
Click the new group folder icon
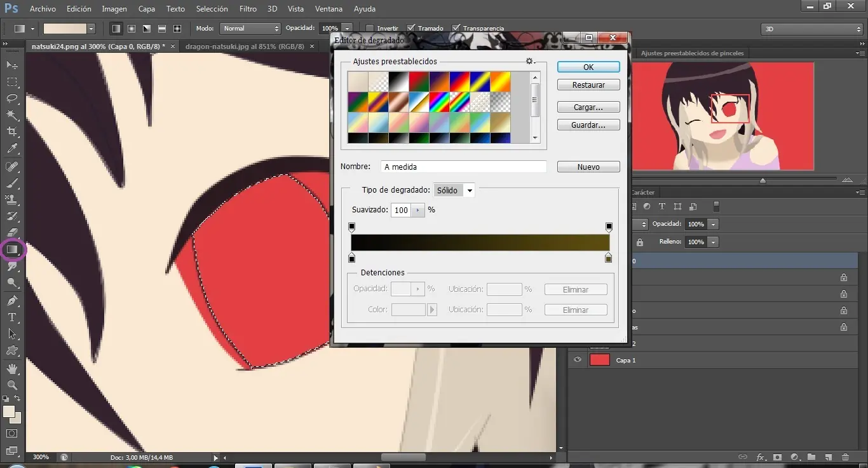point(811,457)
